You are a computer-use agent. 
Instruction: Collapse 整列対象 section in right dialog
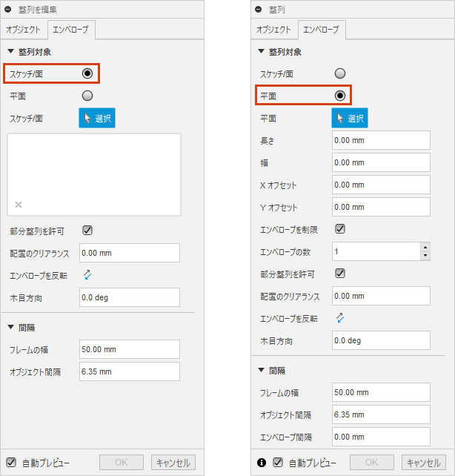(261, 51)
